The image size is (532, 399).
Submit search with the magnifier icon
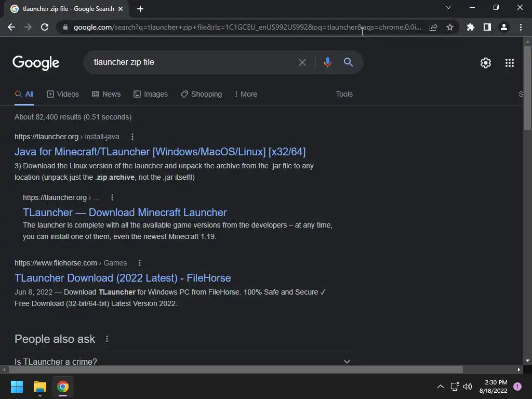click(348, 62)
